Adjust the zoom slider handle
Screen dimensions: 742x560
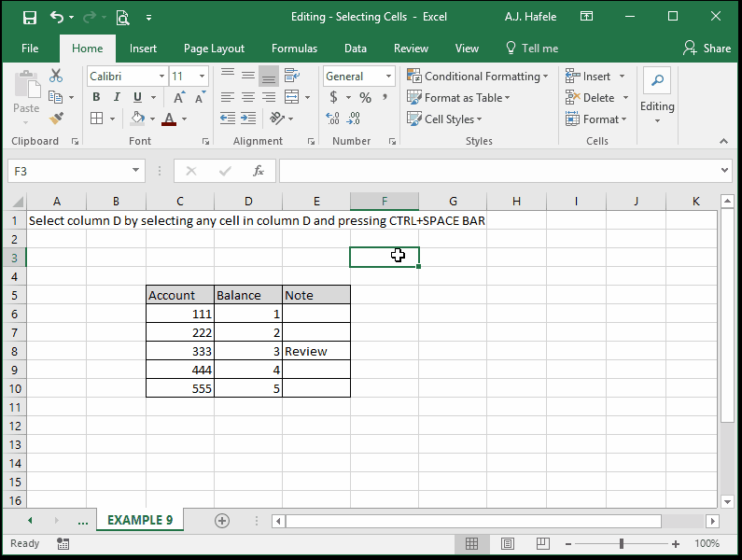(x=622, y=544)
